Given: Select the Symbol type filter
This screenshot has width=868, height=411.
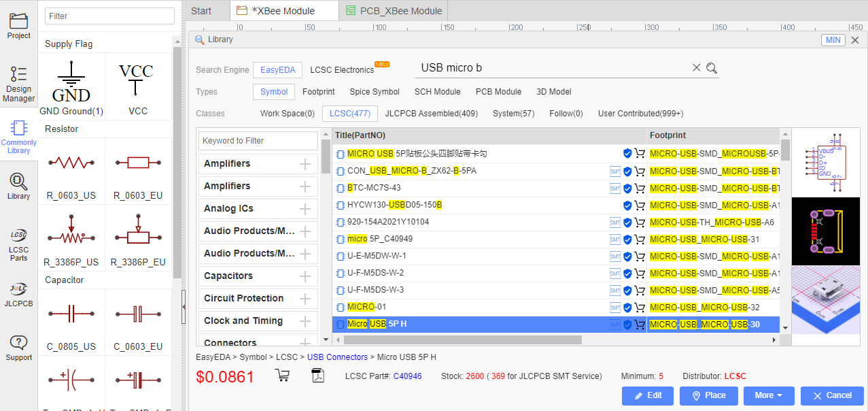Looking at the screenshot, I should pos(274,92).
